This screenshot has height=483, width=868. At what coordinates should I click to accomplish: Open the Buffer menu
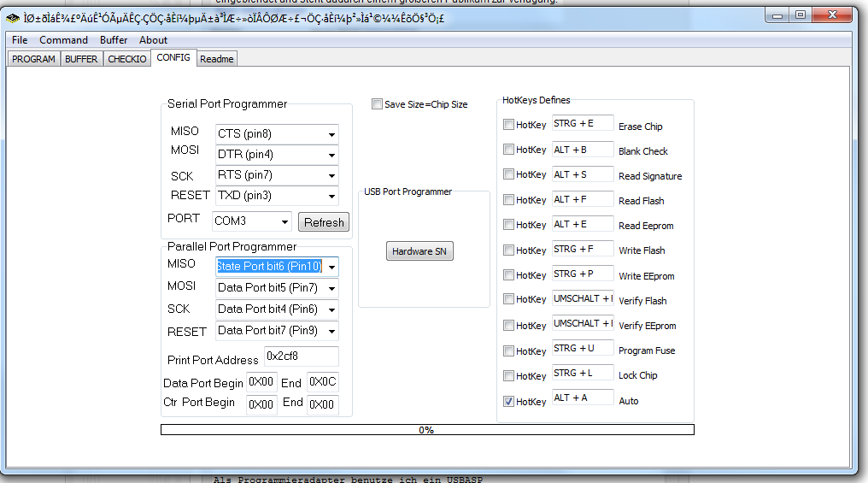click(114, 40)
